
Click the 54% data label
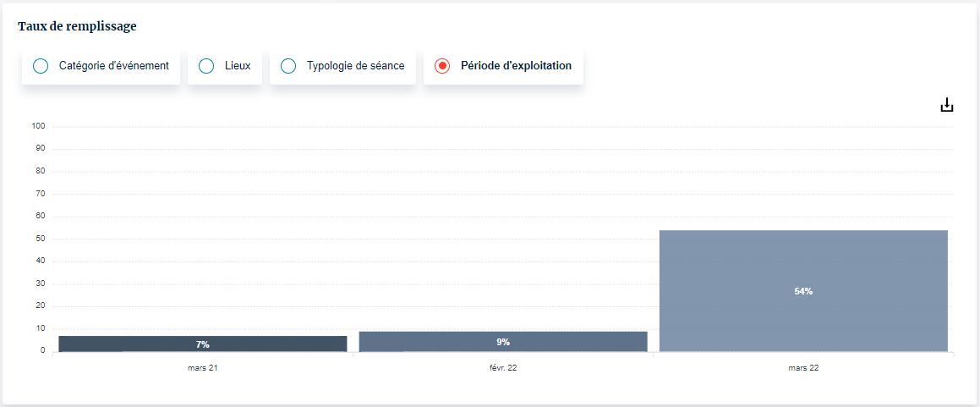[803, 291]
